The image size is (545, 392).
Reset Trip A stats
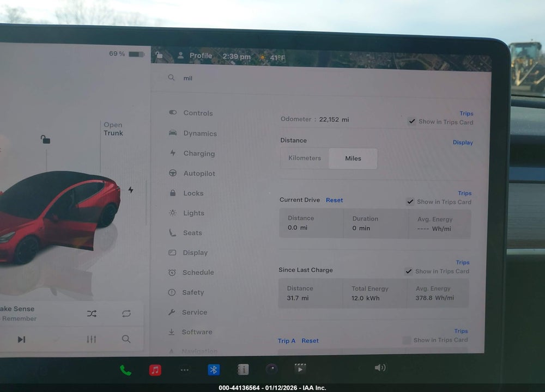[310, 341]
